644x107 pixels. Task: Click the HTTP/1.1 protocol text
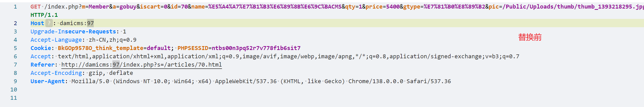tap(44, 15)
